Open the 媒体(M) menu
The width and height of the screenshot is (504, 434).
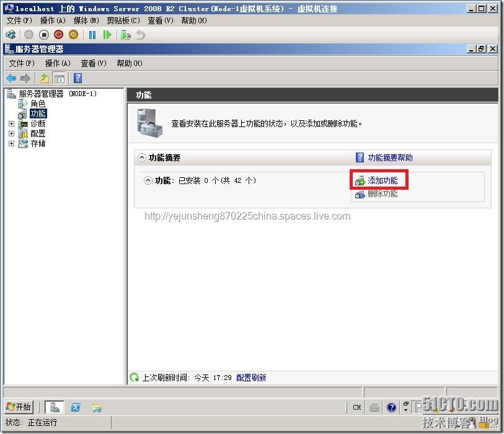click(86, 20)
